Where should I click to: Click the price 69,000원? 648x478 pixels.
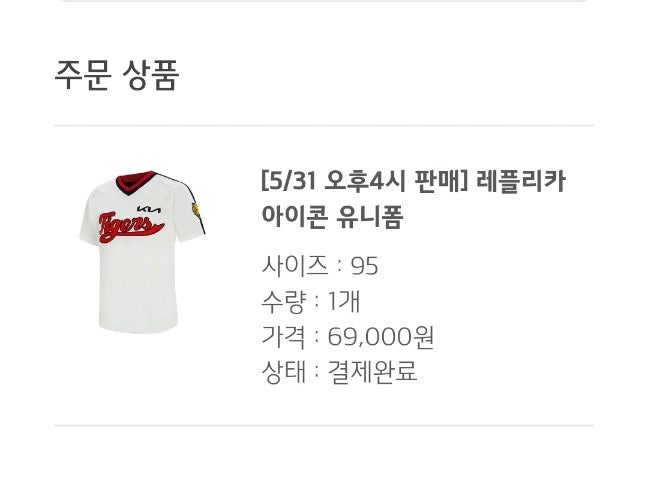tap(381, 337)
